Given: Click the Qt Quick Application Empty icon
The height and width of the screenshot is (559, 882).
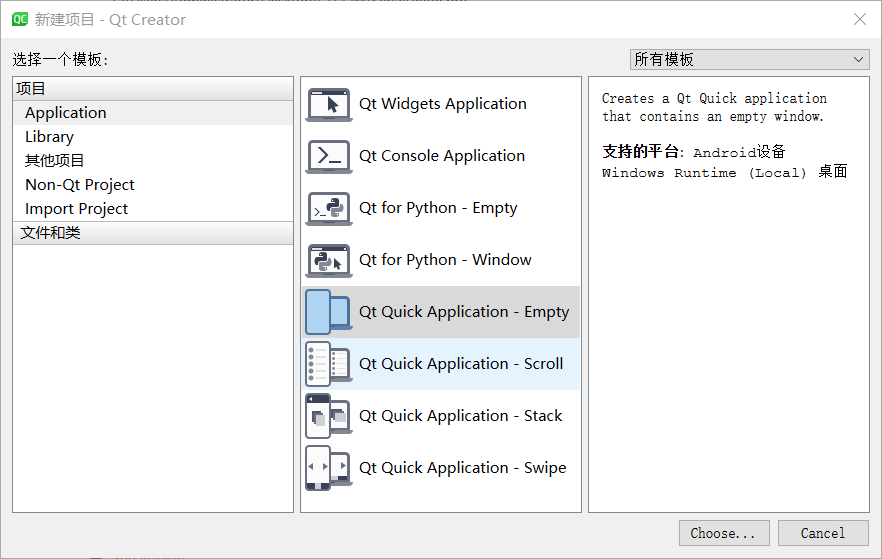Looking at the screenshot, I should pyautogui.click(x=328, y=312).
